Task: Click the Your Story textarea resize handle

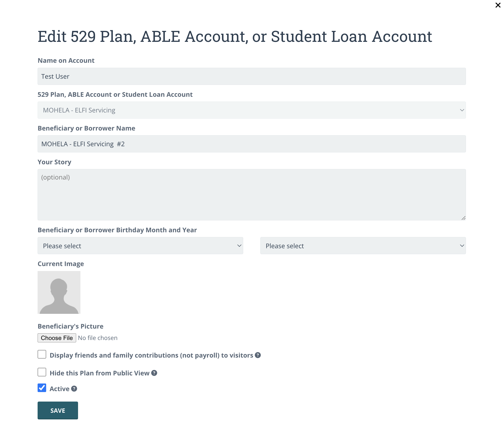Action: (463, 218)
